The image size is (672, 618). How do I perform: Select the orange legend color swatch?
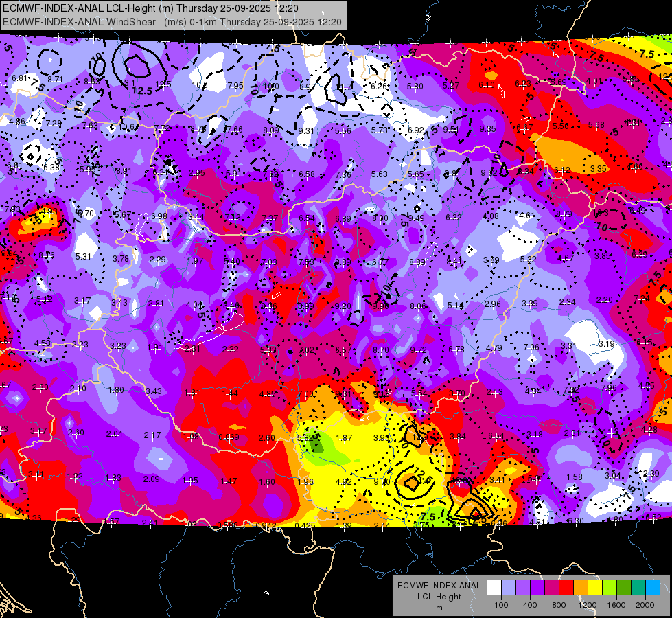[581, 587]
